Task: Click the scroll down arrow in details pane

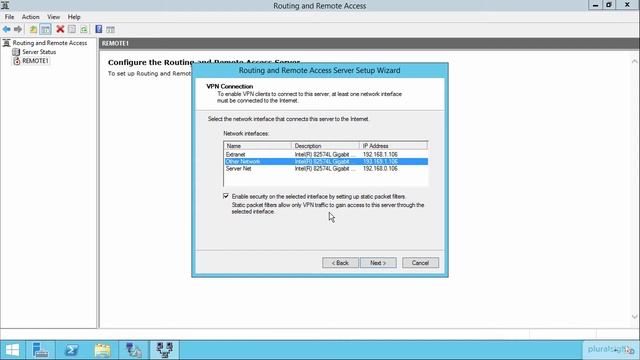Action: [634, 317]
